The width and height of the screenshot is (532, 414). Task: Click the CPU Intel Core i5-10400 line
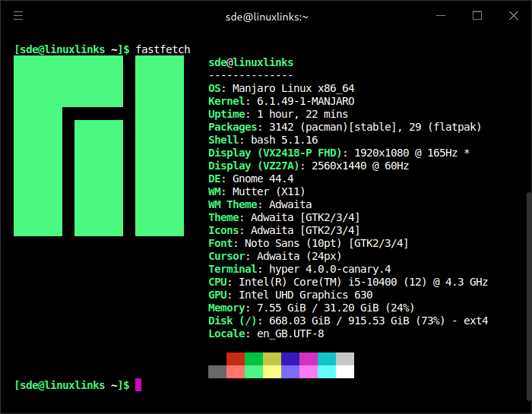coord(348,282)
